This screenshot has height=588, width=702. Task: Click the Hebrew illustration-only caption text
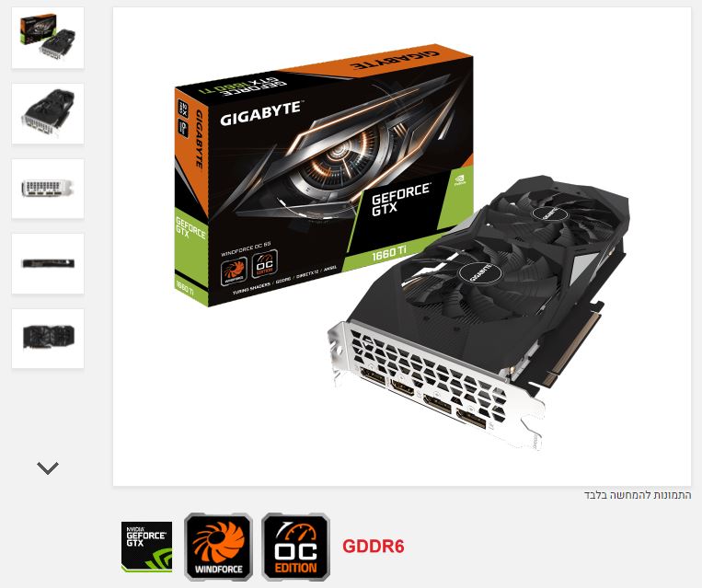coord(638,495)
